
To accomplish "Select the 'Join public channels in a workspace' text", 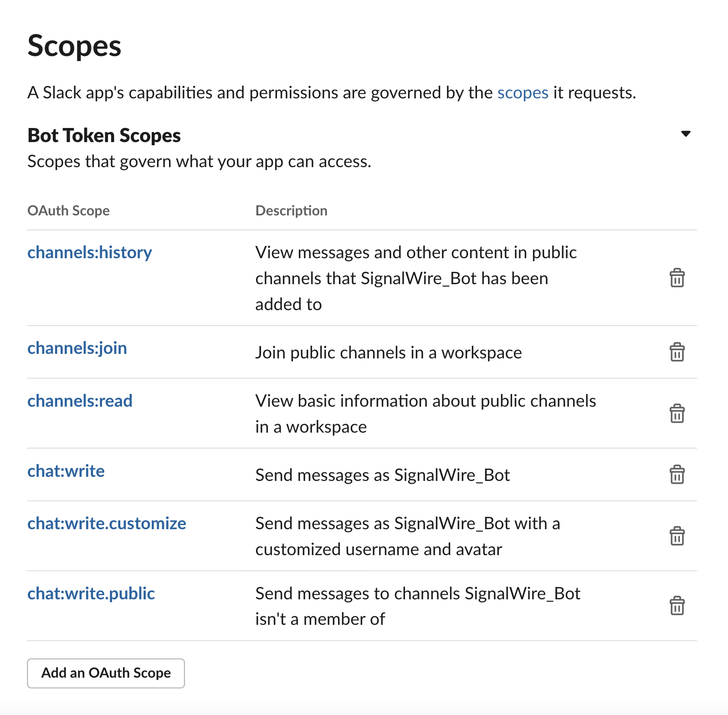I will pos(389,353).
